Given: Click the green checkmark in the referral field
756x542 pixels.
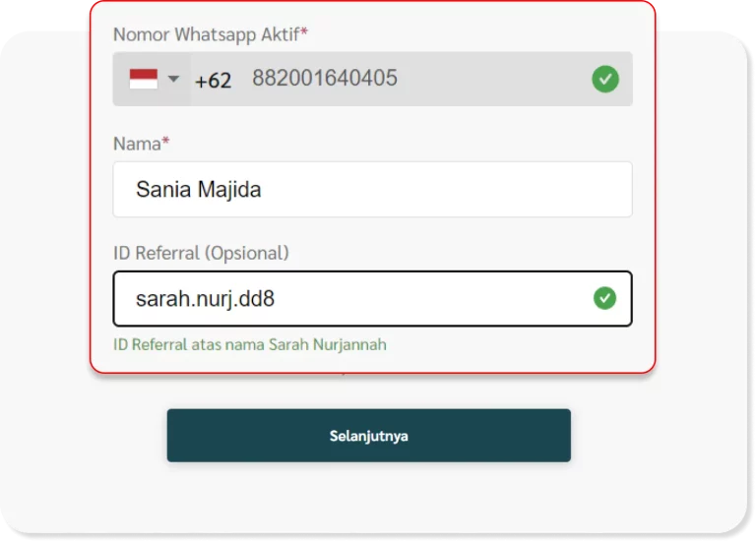Looking at the screenshot, I should [x=604, y=298].
